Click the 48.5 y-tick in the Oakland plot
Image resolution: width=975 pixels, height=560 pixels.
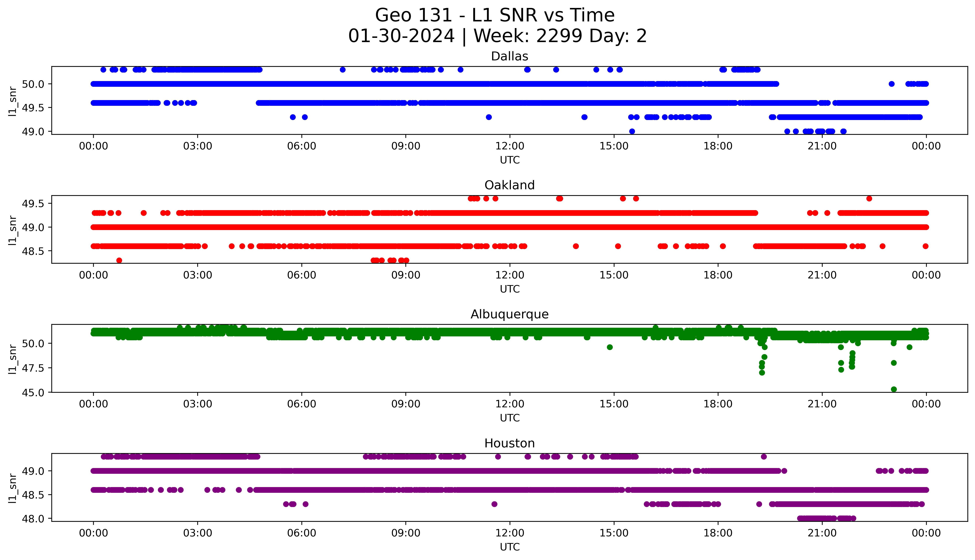(33, 251)
